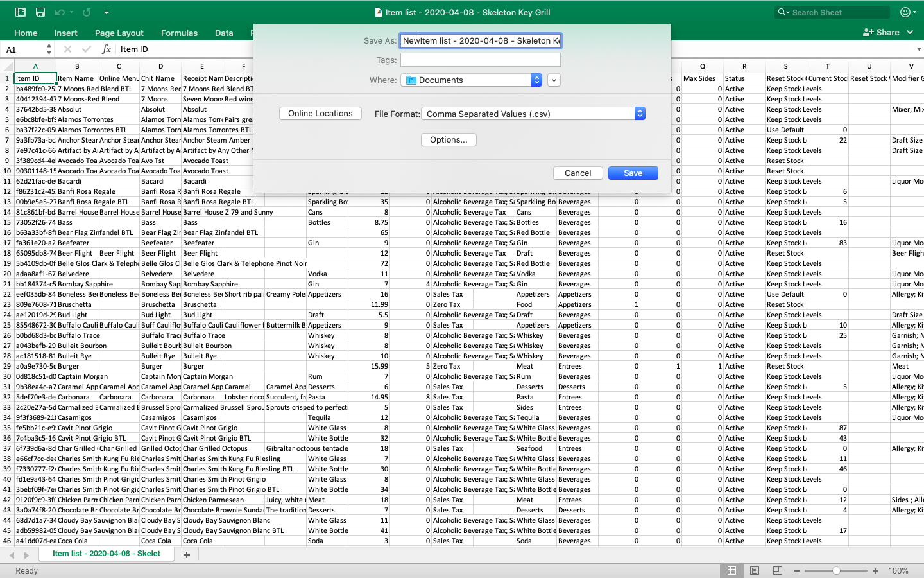The width and height of the screenshot is (924, 578).
Task: Click previous sheet navigation arrow
Action: [x=12, y=555]
